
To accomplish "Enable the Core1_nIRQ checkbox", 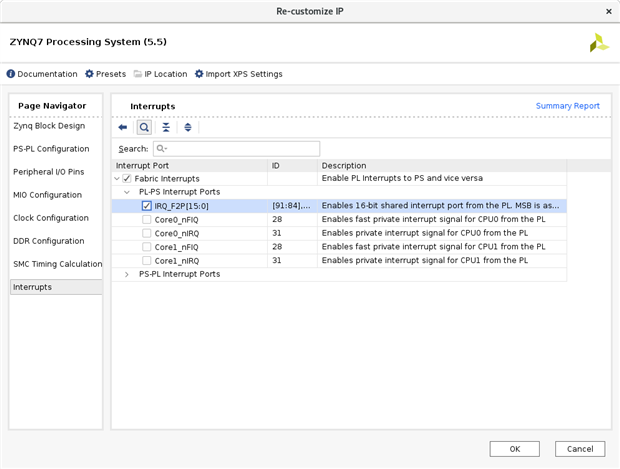I will pyautogui.click(x=146, y=261).
